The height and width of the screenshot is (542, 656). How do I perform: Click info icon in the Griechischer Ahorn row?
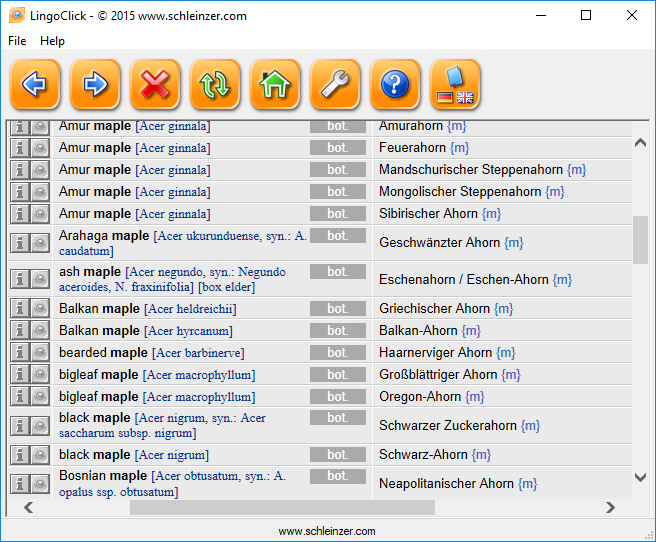coord(19,309)
